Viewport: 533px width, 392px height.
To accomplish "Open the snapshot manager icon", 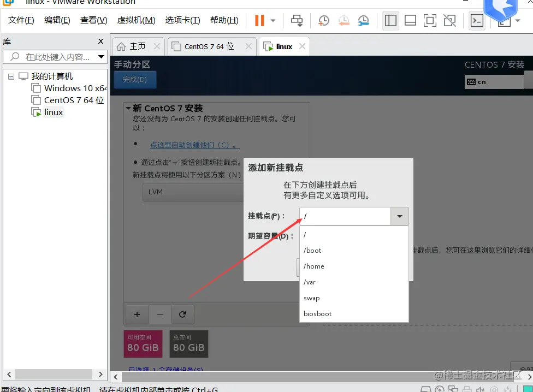I will click(363, 20).
